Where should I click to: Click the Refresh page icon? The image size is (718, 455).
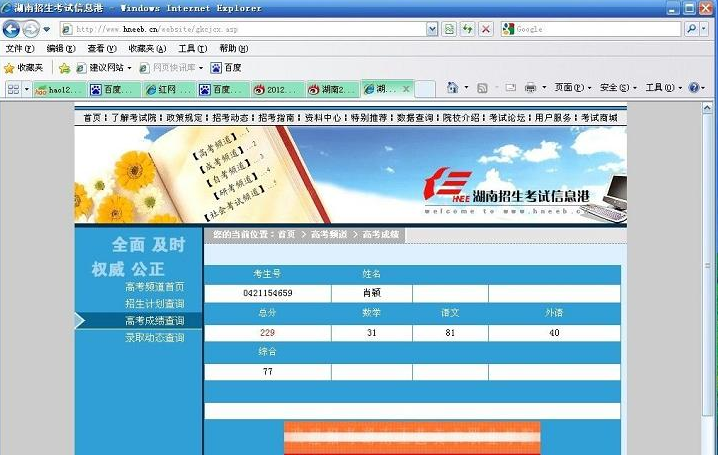[468, 29]
